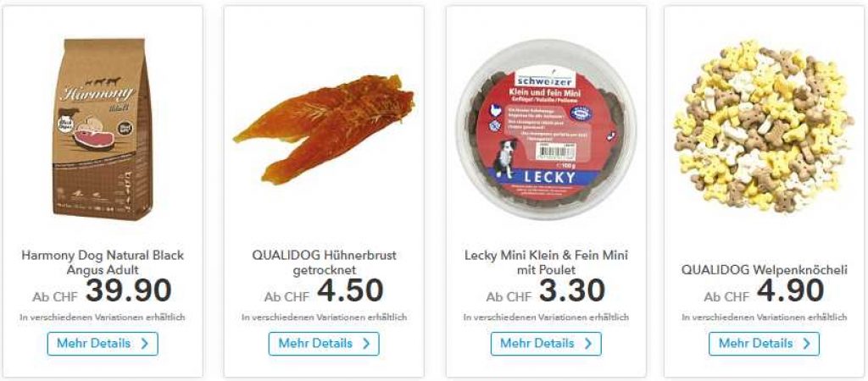868x381 pixels.
Task: Open Mehr Details for QUALIDOG Hühnerbrust getrocknet
Action: click(324, 344)
